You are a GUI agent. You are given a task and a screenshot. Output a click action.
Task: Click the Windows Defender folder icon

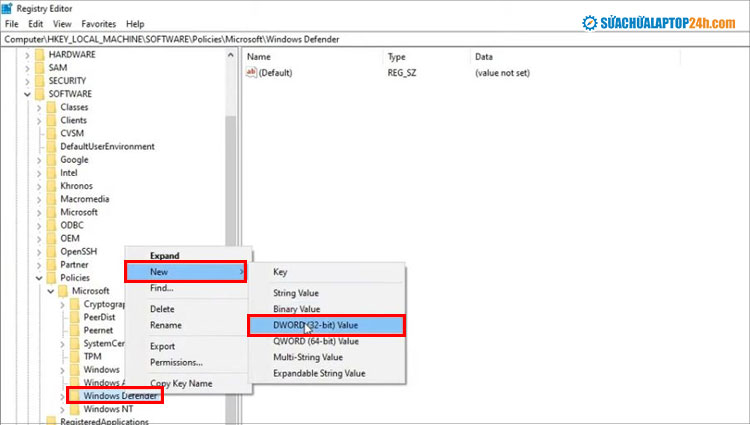click(x=74, y=396)
